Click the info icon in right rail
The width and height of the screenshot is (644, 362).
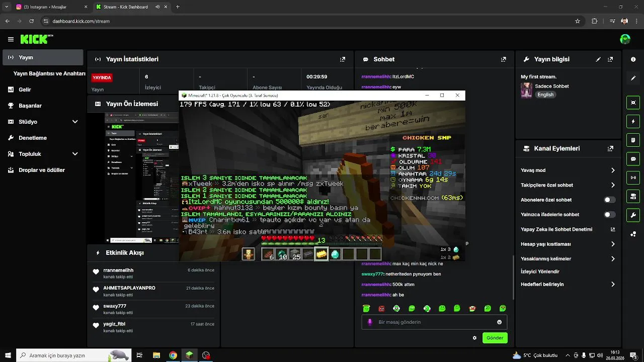633,59
